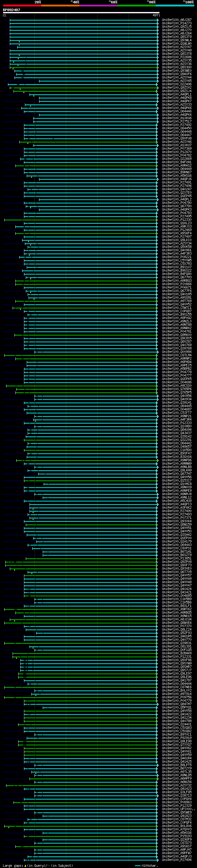The width and height of the screenshot is (197, 868).
Task: Select the UniRef100_A4QPL1 label
Action: click(177, 94)
